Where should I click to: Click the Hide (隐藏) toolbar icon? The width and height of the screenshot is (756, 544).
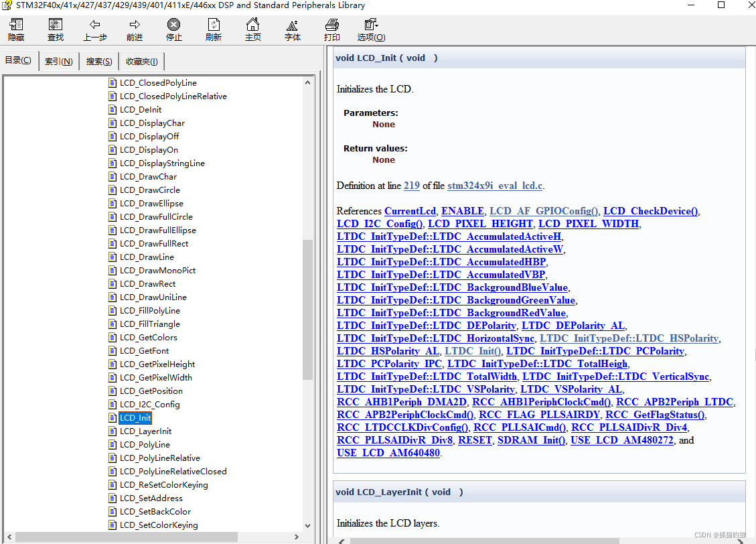(16, 25)
